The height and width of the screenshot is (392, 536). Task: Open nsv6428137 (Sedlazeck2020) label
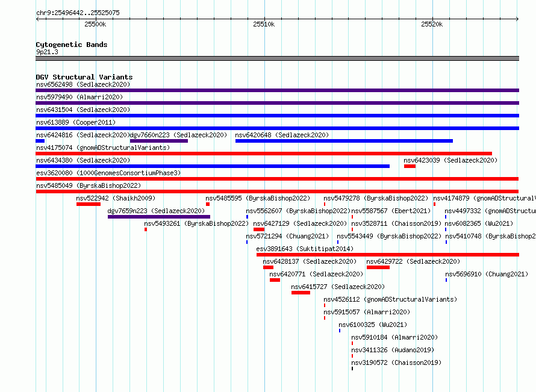click(310, 261)
